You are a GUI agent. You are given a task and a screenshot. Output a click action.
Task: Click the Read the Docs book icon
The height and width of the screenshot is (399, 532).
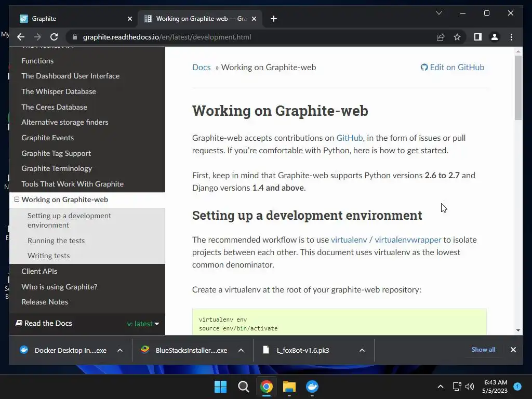[x=19, y=323]
